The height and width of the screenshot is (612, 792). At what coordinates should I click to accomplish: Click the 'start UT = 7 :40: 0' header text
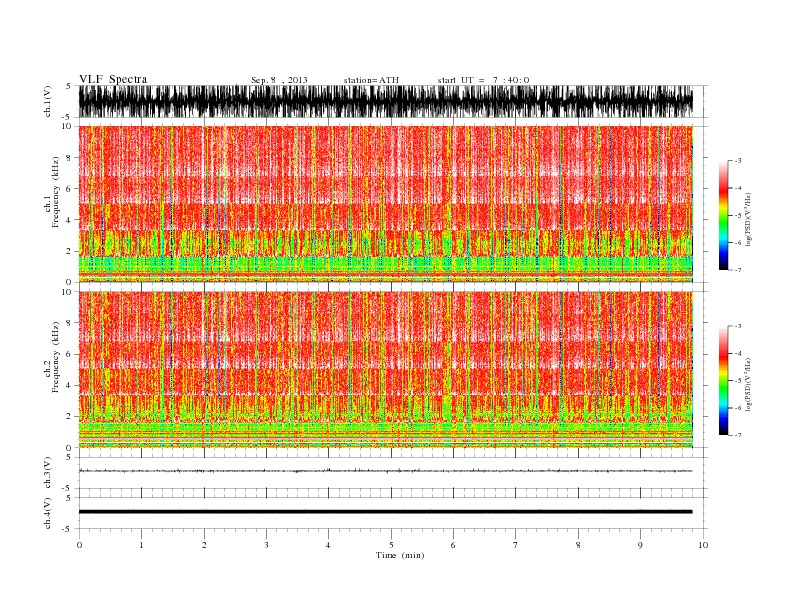tap(483, 80)
